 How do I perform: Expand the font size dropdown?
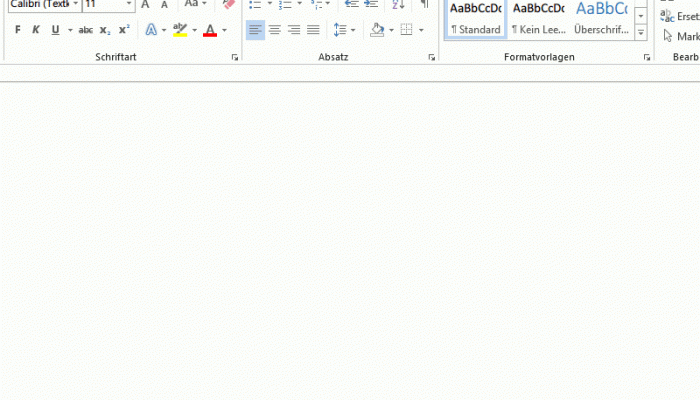click(x=129, y=4)
